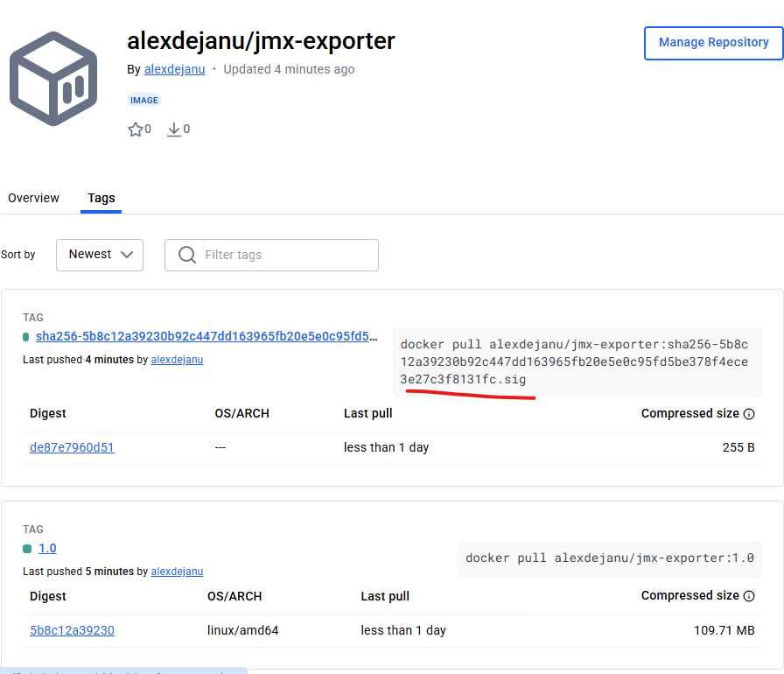Click the 'Sort by' label
Image resolution: width=784 pixels, height=674 pixels.
[x=18, y=255]
